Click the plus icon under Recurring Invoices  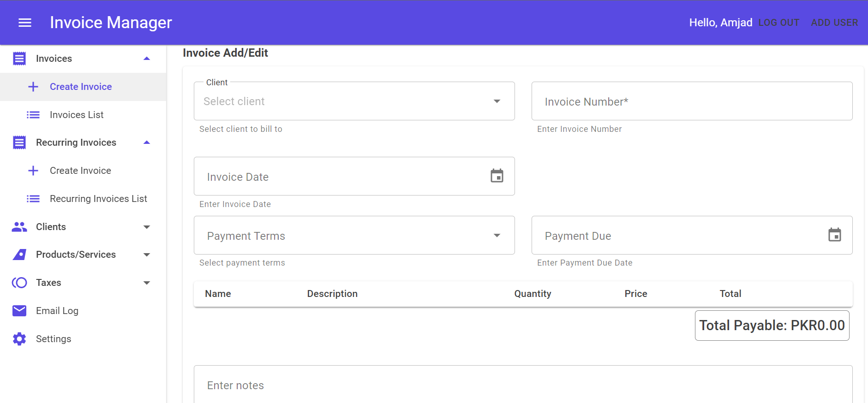[x=33, y=171]
